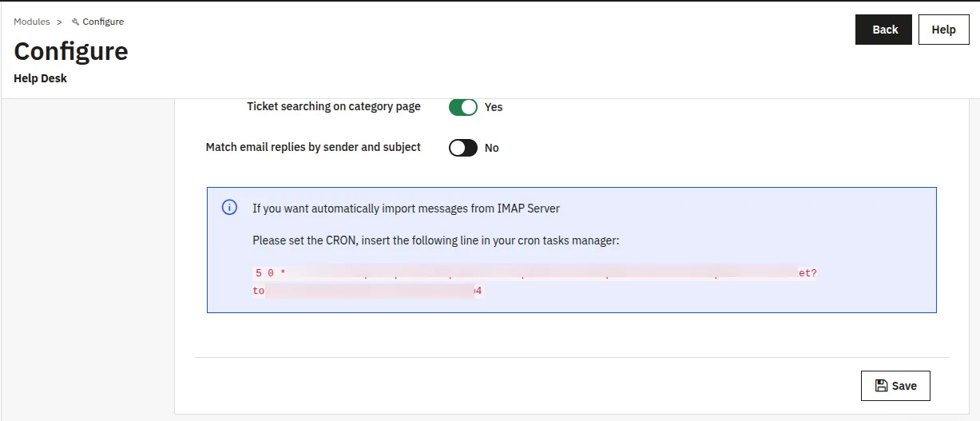Click the wrench icon in breadcrumb
This screenshot has height=421, width=980.
click(76, 22)
